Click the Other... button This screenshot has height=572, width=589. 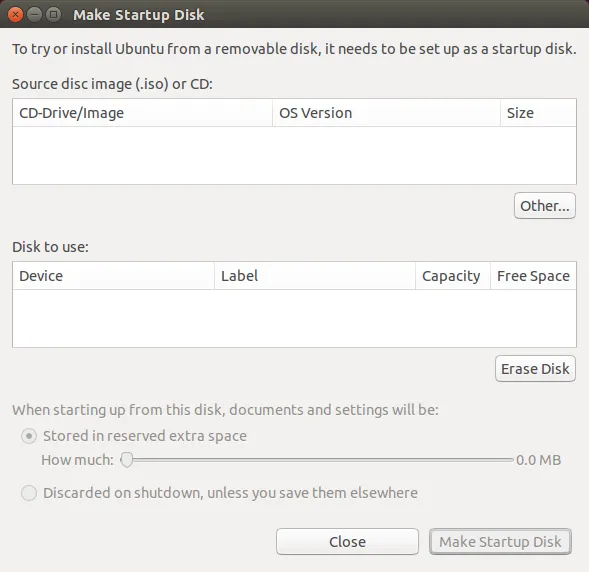(x=545, y=205)
